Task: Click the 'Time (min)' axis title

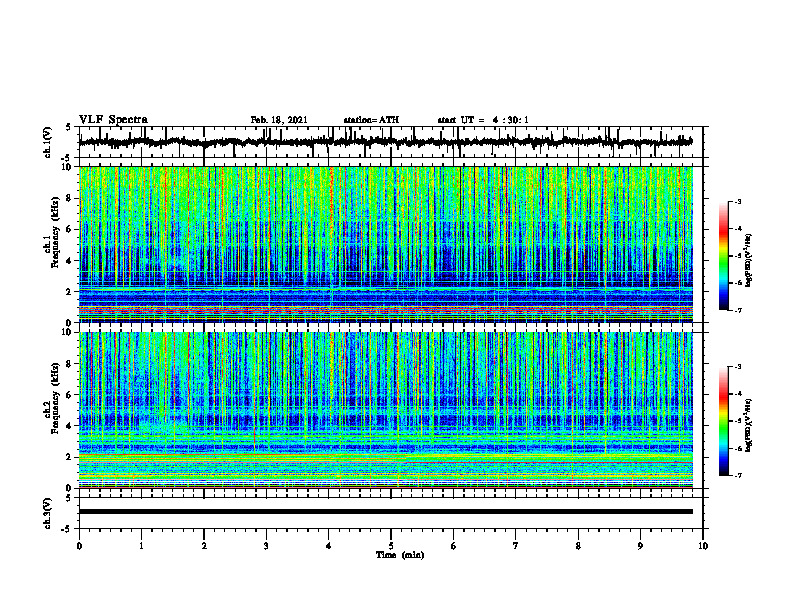Action: coord(400,555)
